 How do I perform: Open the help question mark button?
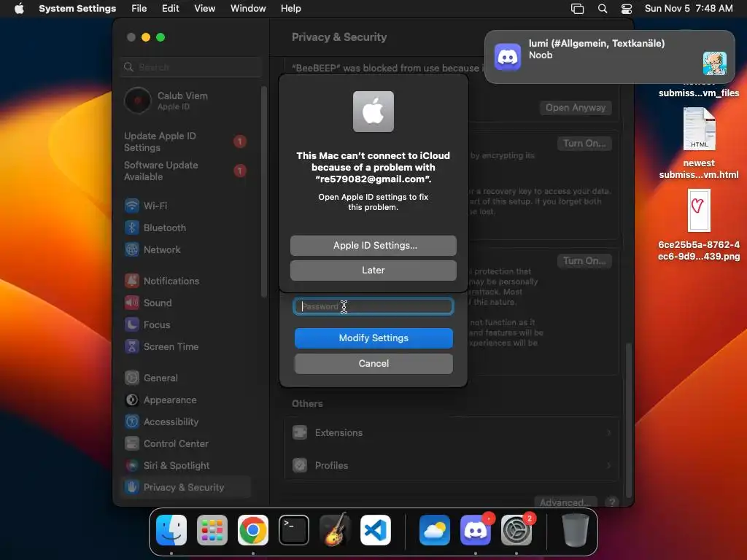click(612, 502)
